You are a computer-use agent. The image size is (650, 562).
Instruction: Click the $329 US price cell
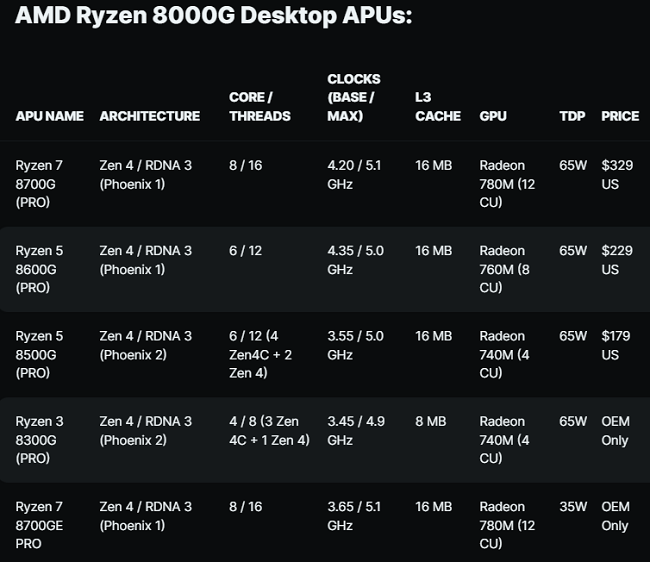pos(617,174)
